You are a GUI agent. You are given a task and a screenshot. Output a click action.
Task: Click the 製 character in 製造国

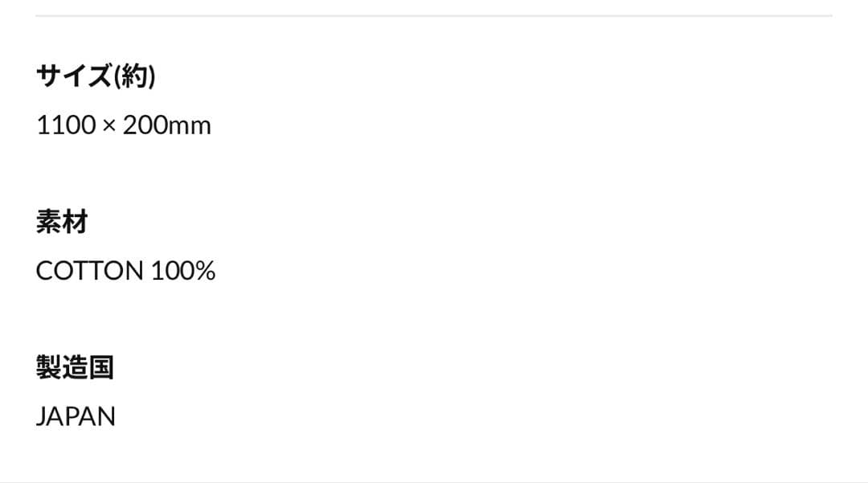click(x=49, y=367)
